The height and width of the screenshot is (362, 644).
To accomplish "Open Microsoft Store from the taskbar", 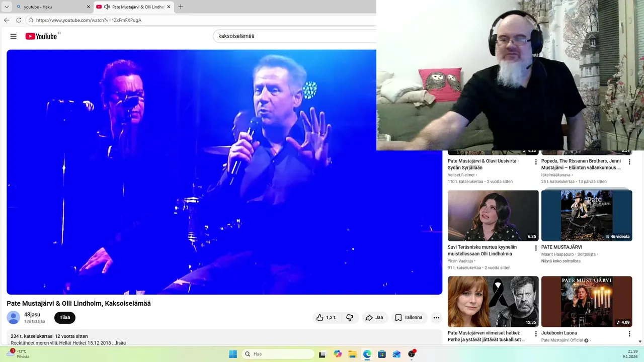I will point(382,354).
